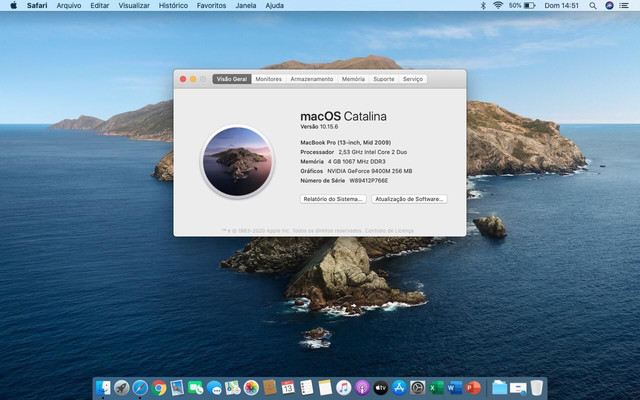The image size is (640, 400).
Task: Switch to the Monitores tab
Action: tap(269, 79)
